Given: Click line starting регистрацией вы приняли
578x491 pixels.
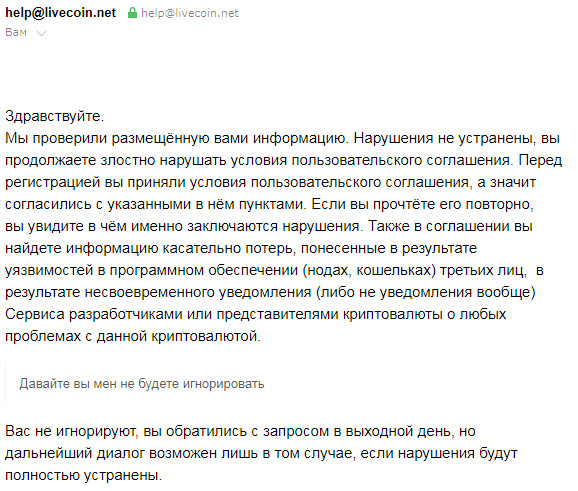Looking at the screenshot, I should [x=271, y=182].
